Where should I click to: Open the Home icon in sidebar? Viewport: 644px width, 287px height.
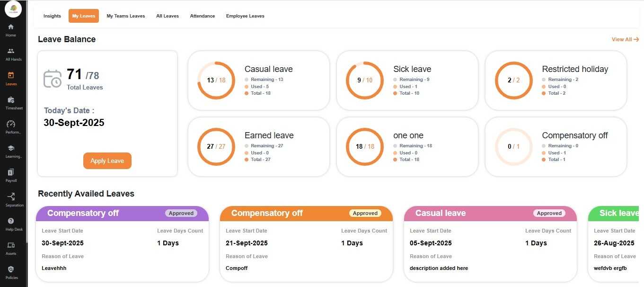tap(11, 27)
